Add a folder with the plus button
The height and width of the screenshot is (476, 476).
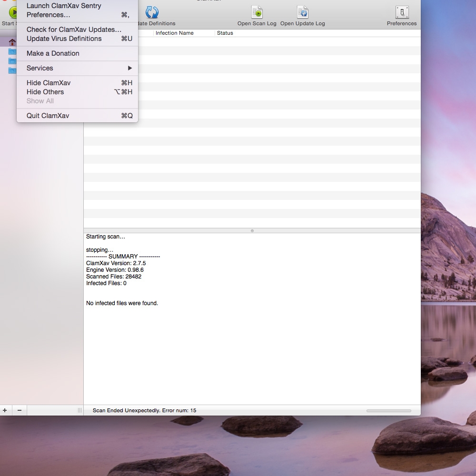click(5, 410)
